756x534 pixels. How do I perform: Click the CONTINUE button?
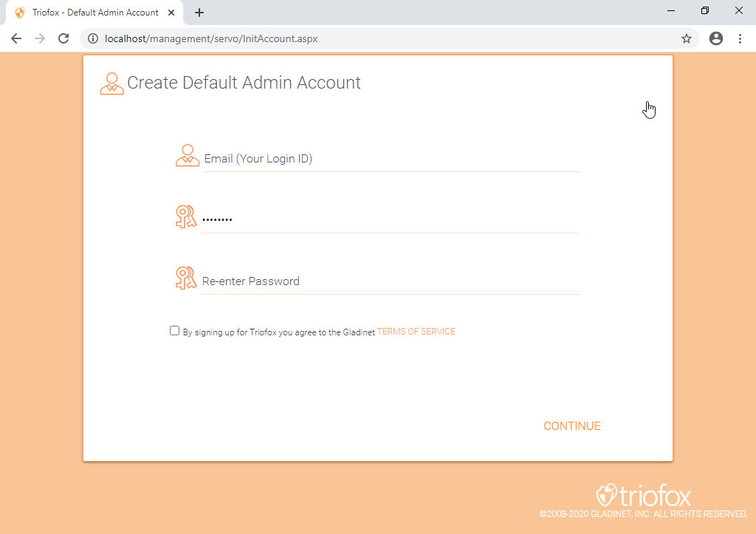click(572, 426)
